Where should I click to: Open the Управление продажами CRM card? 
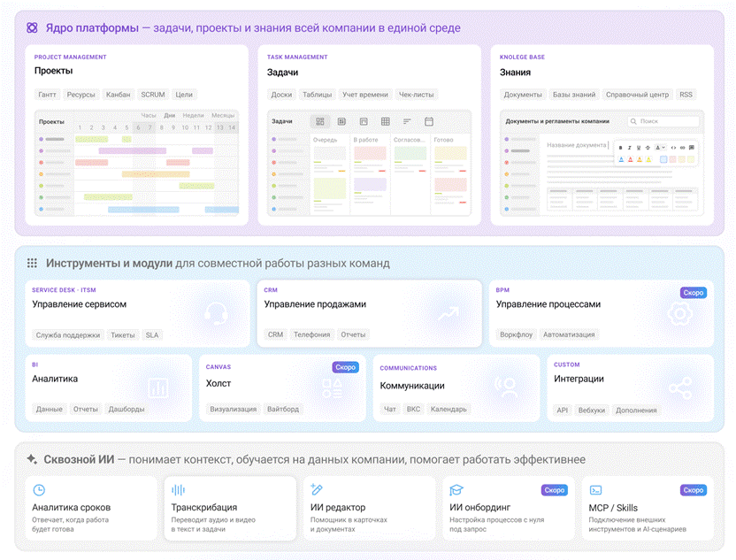pos(370,313)
